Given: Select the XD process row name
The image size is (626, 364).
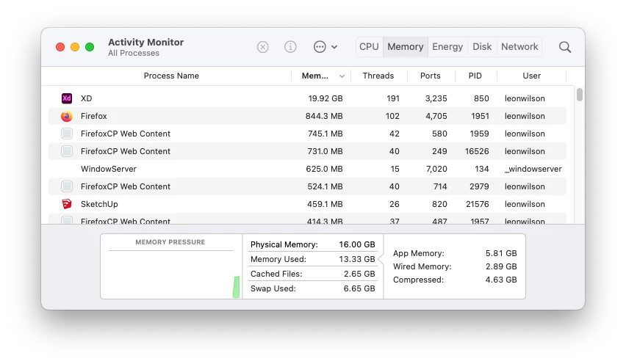Looking at the screenshot, I should pyautogui.click(x=86, y=98).
